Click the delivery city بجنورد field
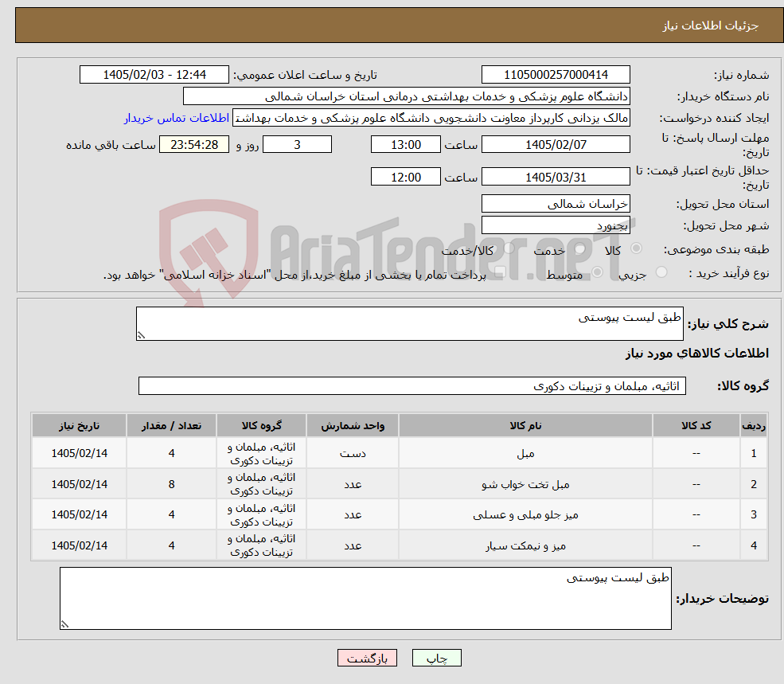Image resolution: width=784 pixels, height=684 pixels. pos(556,225)
